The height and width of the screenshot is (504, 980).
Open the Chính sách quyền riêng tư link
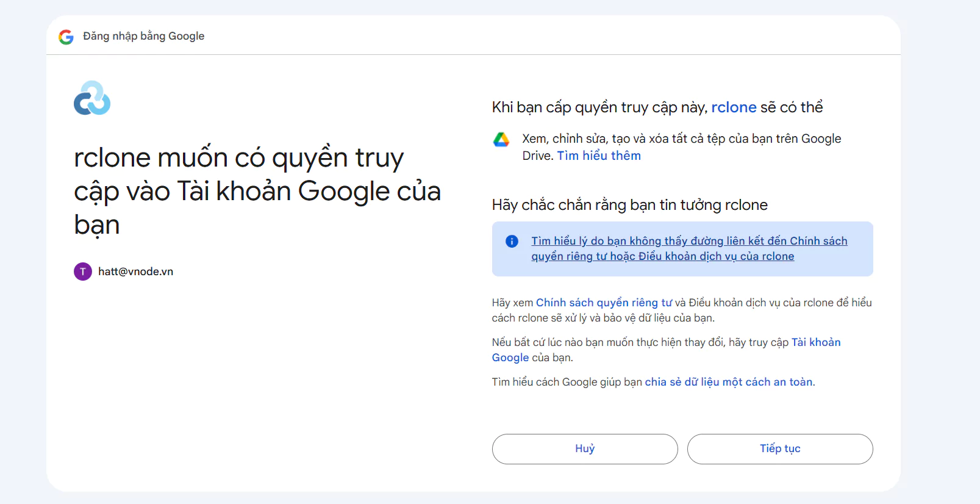(x=604, y=303)
